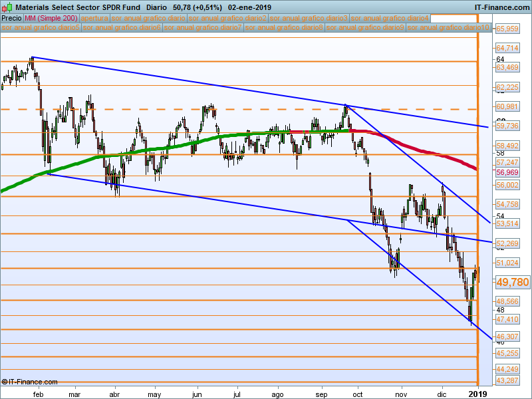
Task: Select the 63,469 price level label
Action: pyautogui.click(x=507, y=67)
